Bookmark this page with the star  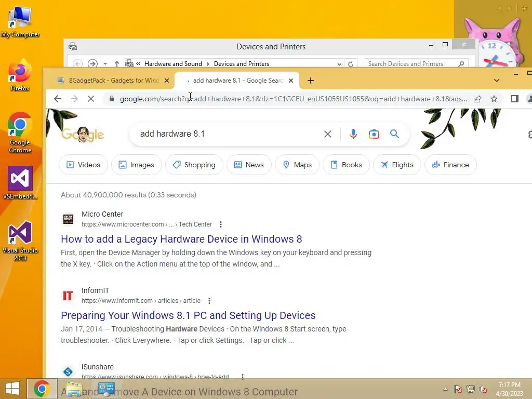point(494,99)
